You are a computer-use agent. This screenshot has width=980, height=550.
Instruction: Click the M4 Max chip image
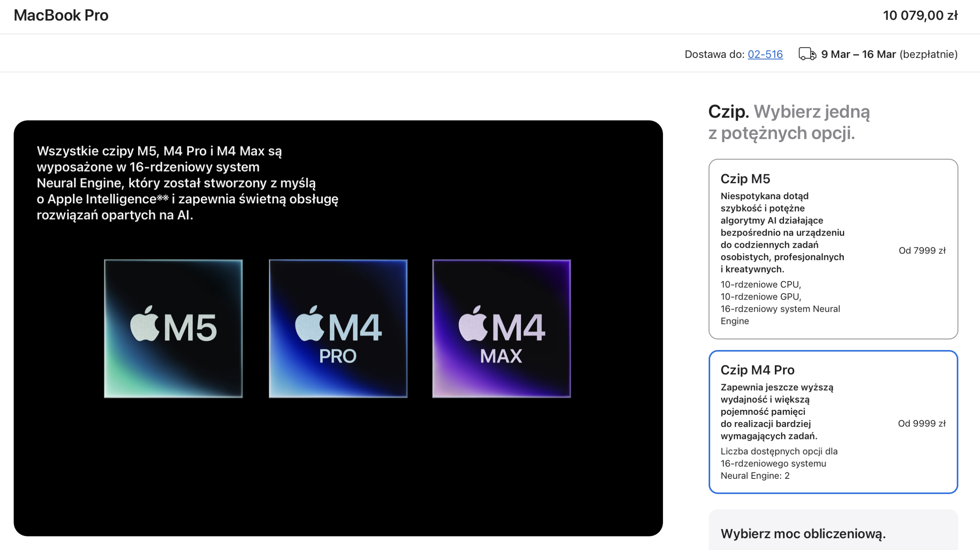click(501, 329)
